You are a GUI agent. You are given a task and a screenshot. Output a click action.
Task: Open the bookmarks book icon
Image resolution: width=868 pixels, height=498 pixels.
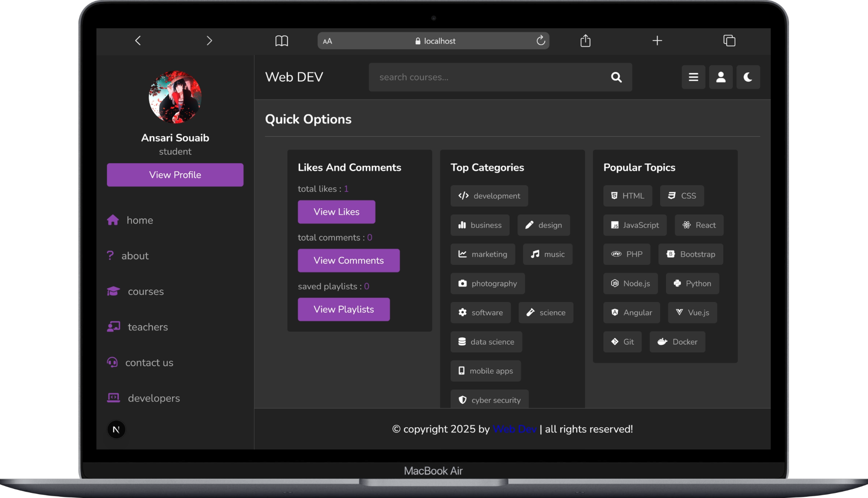(282, 41)
